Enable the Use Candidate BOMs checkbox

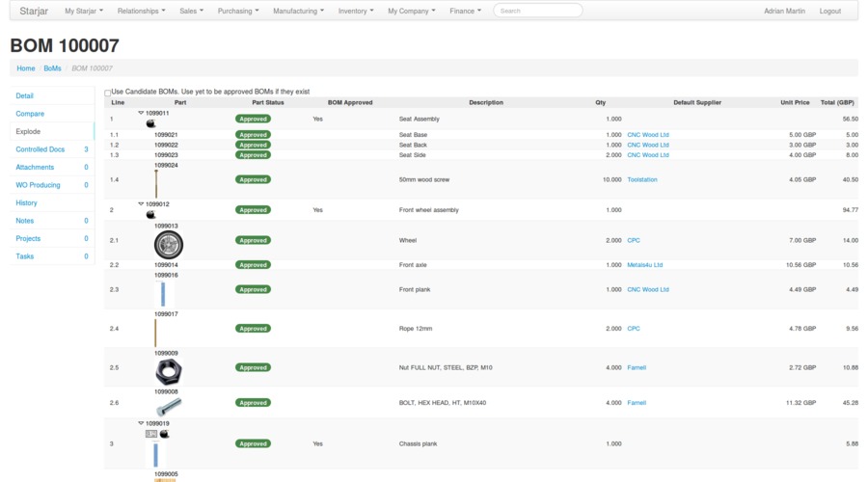point(108,93)
